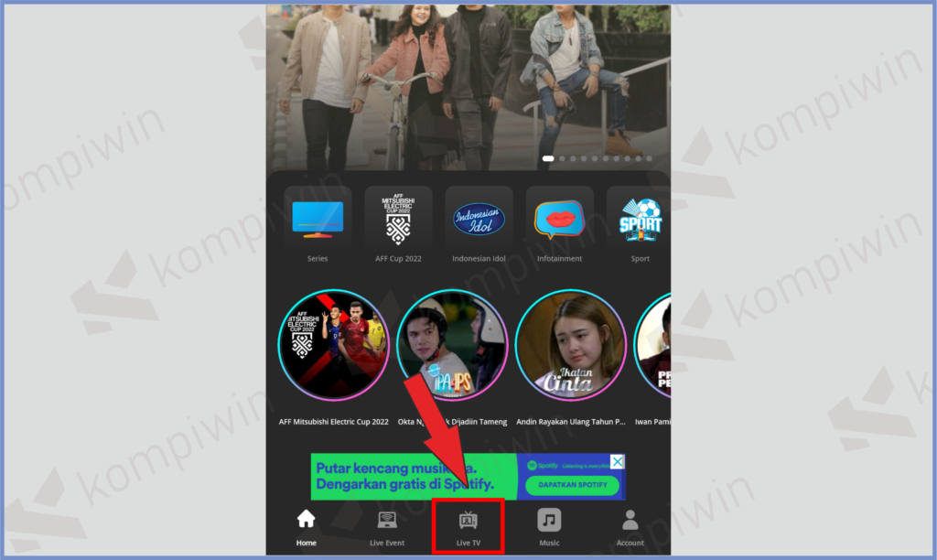
Task: Close the Spotify ad banner
Action: click(618, 461)
